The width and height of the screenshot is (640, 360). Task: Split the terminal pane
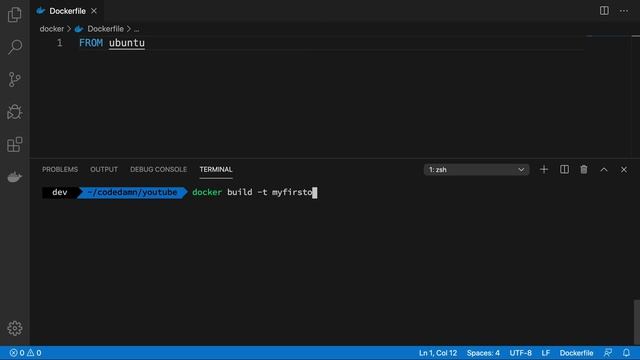tap(564, 169)
